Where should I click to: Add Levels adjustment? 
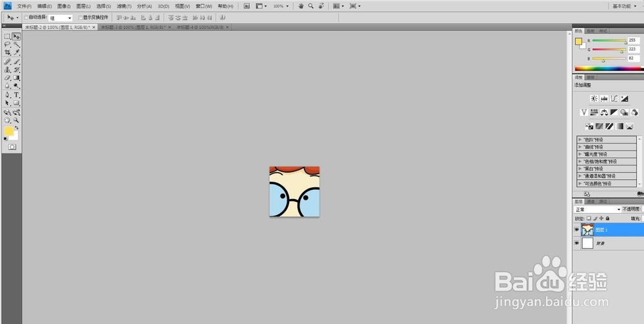(604, 99)
